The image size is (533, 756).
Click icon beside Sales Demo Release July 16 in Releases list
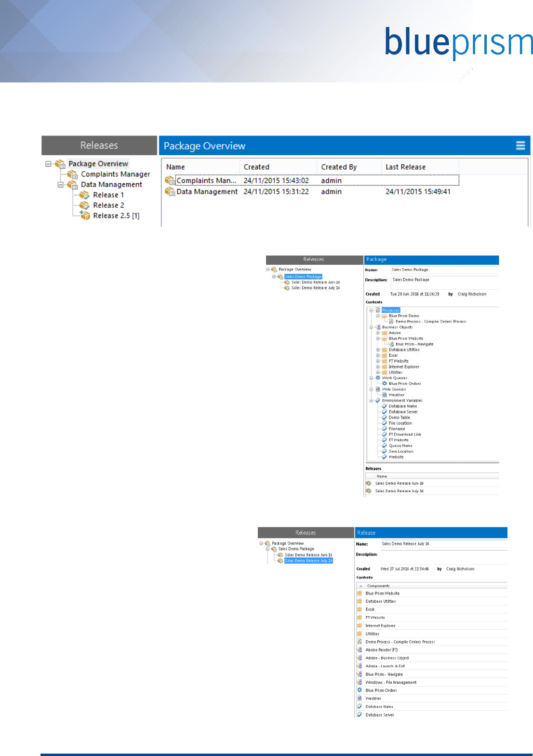[x=369, y=491]
